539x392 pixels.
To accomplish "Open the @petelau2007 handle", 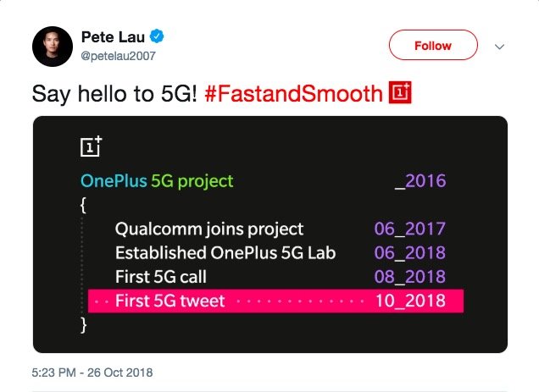I will point(119,56).
